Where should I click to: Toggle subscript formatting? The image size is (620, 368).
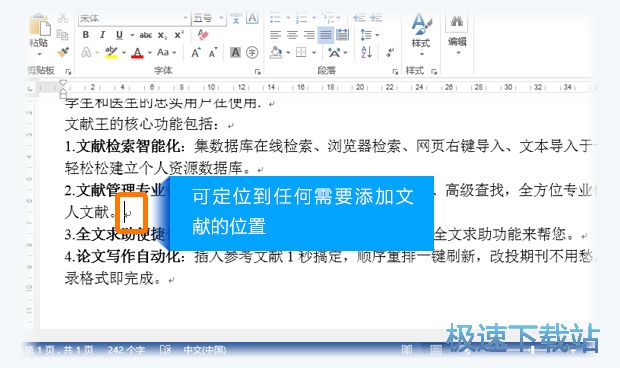163,35
